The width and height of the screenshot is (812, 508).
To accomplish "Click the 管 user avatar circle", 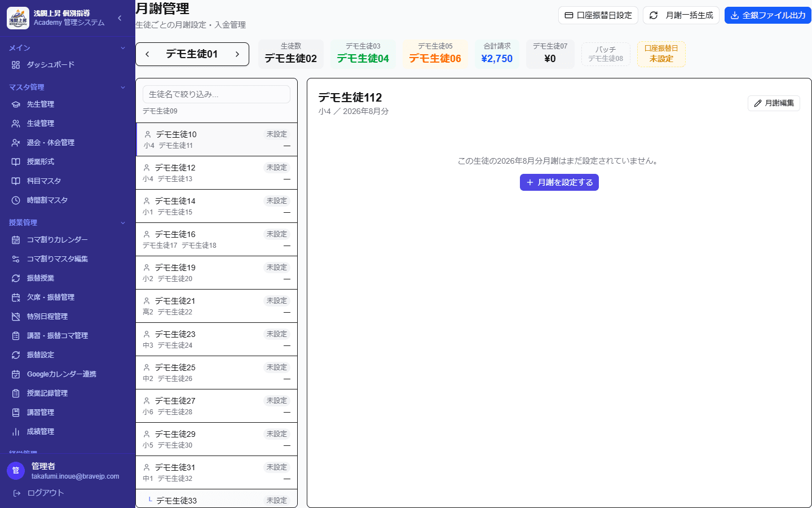I will pyautogui.click(x=16, y=471).
